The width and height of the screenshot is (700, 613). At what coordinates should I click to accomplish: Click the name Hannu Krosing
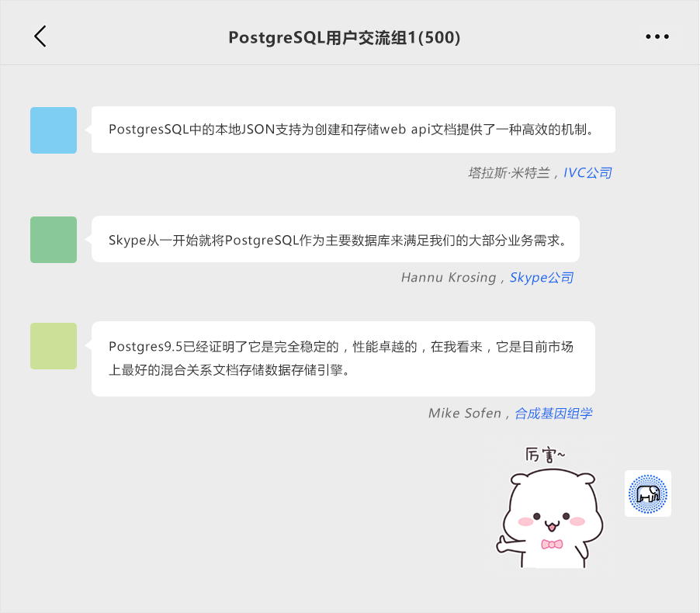(x=449, y=277)
